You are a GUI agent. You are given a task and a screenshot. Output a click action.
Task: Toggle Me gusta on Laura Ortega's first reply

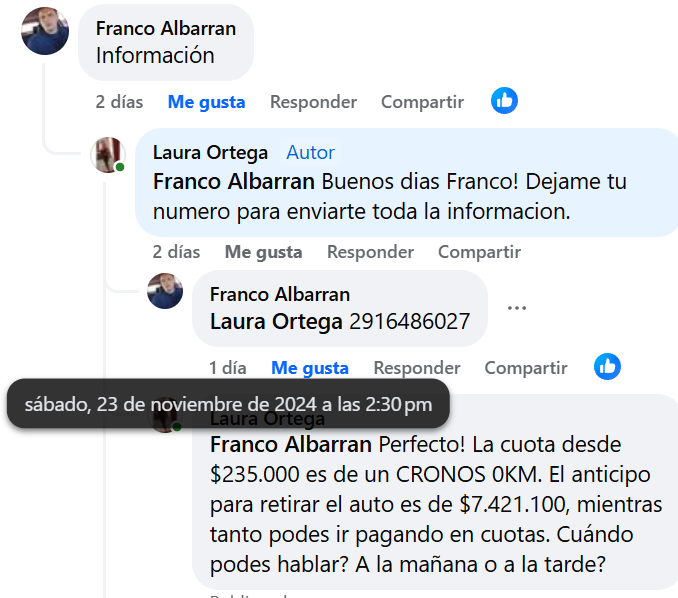[x=263, y=252]
